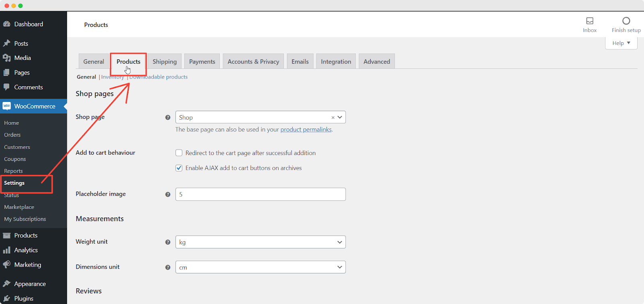Open WooCommerce Orders submenu item
Screen dimensions: 644x304
coord(12,135)
